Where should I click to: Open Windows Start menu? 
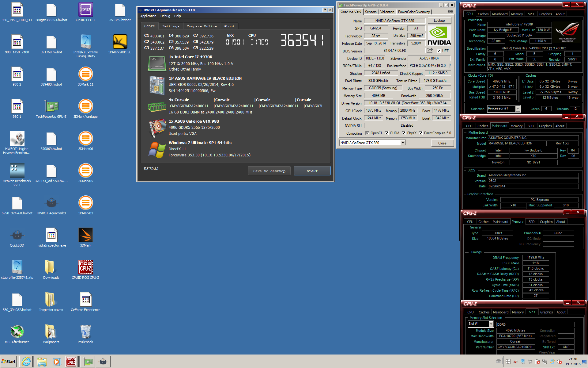9,362
